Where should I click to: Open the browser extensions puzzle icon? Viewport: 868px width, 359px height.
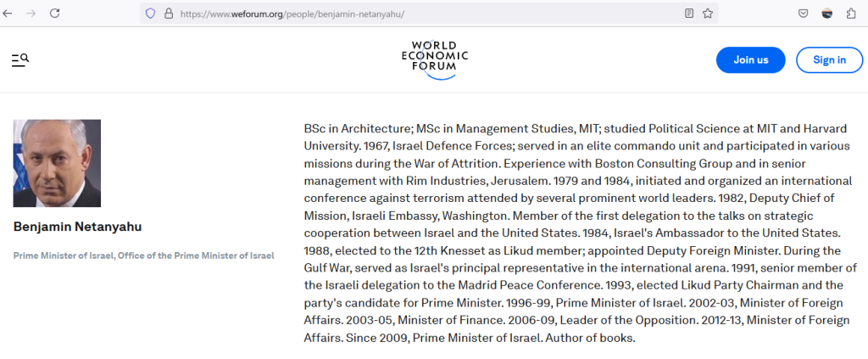[850, 14]
